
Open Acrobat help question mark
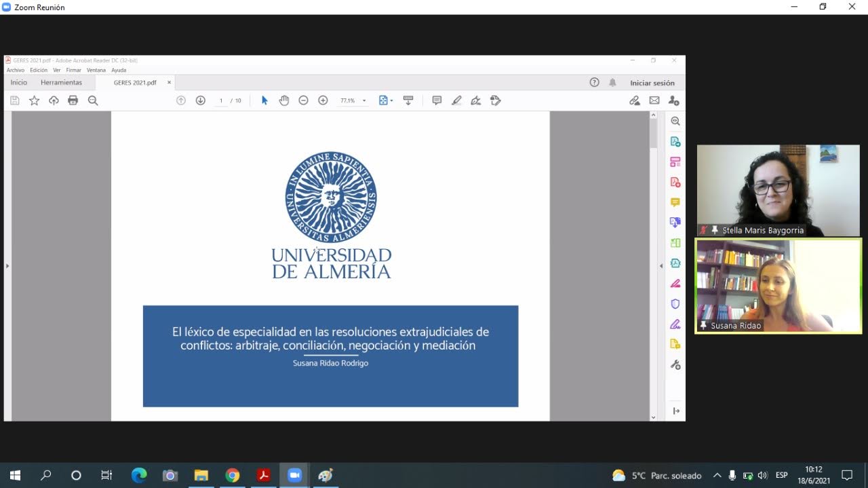(x=595, y=82)
